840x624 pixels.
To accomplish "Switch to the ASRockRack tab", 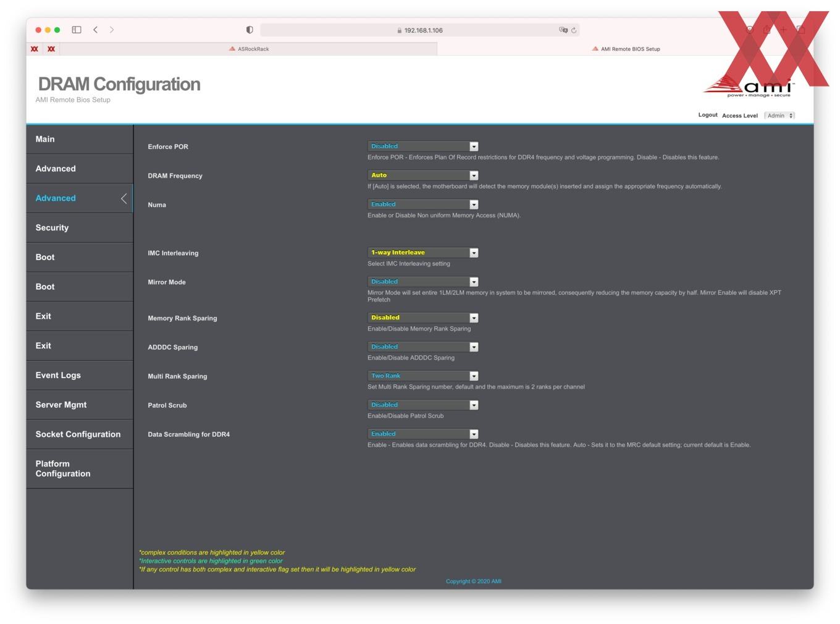I will tap(249, 49).
